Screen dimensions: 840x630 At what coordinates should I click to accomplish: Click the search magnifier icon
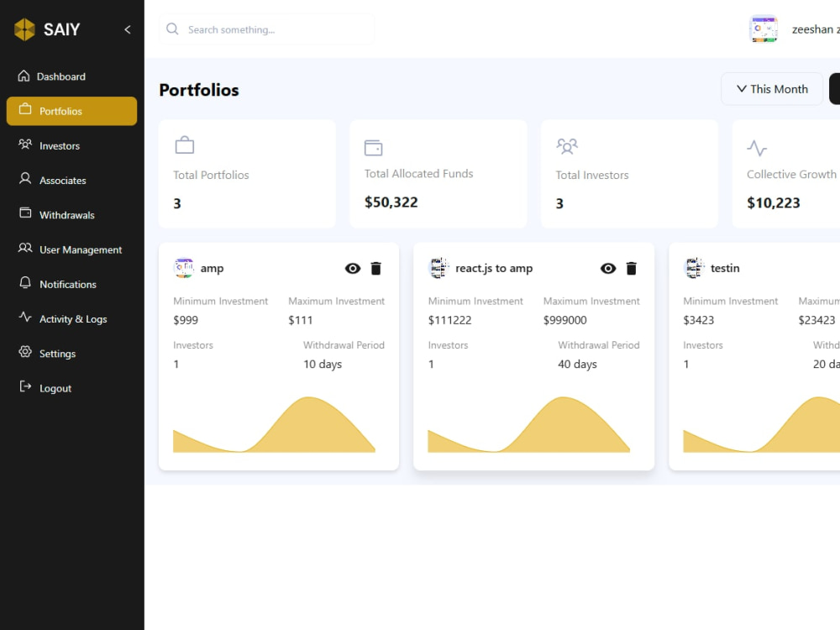tap(172, 29)
